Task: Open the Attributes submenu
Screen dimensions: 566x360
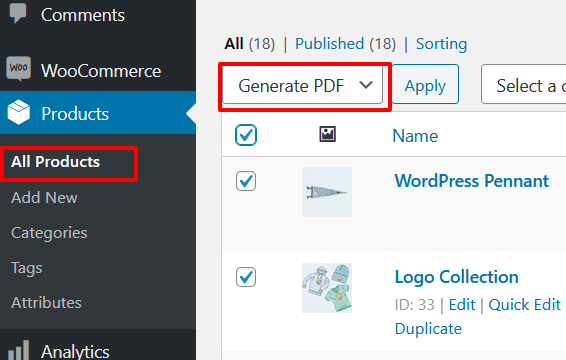Action: tap(46, 303)
